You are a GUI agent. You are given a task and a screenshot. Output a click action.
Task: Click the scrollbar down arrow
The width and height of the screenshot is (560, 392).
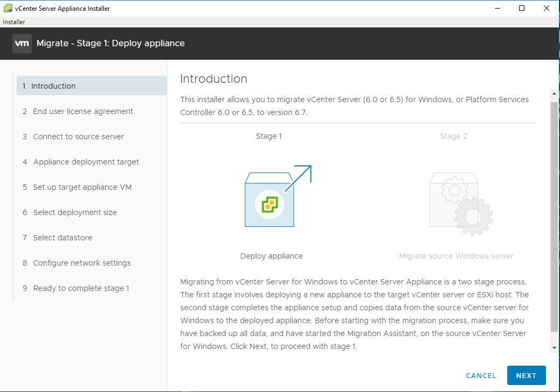[554, 348]
